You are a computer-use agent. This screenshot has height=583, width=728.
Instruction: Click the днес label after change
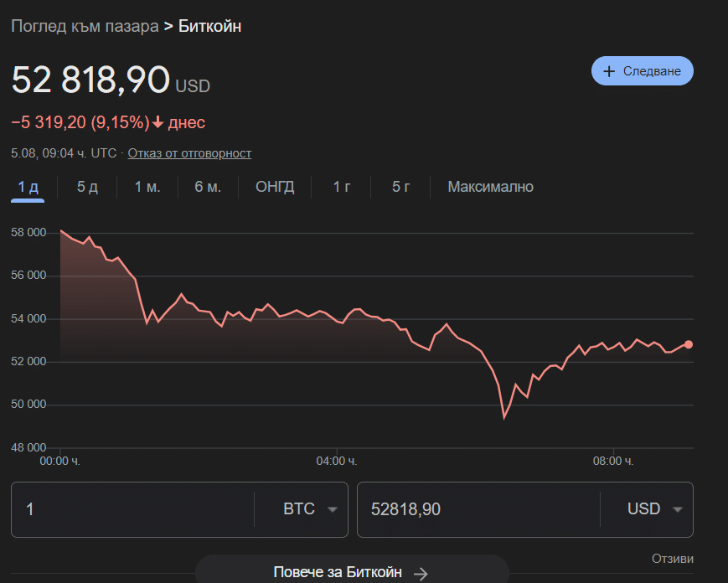click(x=187, y=122)
